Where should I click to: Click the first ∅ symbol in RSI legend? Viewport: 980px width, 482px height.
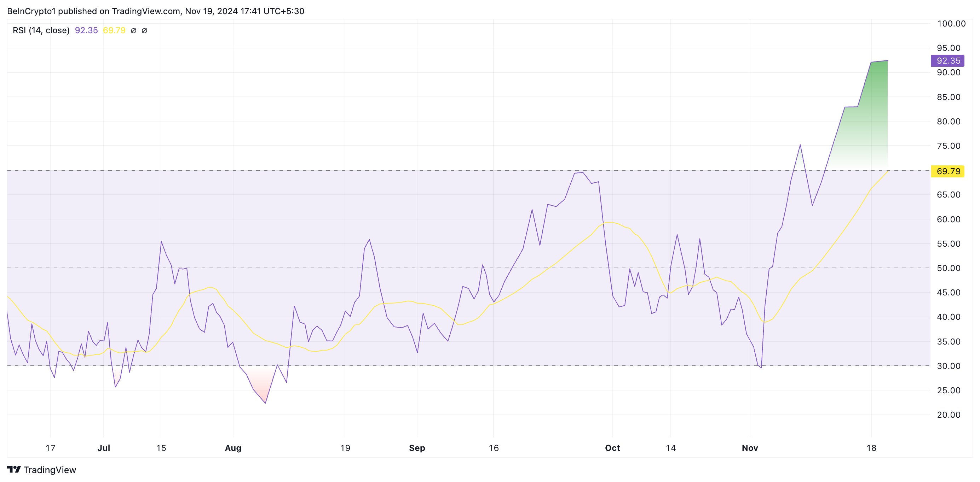133,31
